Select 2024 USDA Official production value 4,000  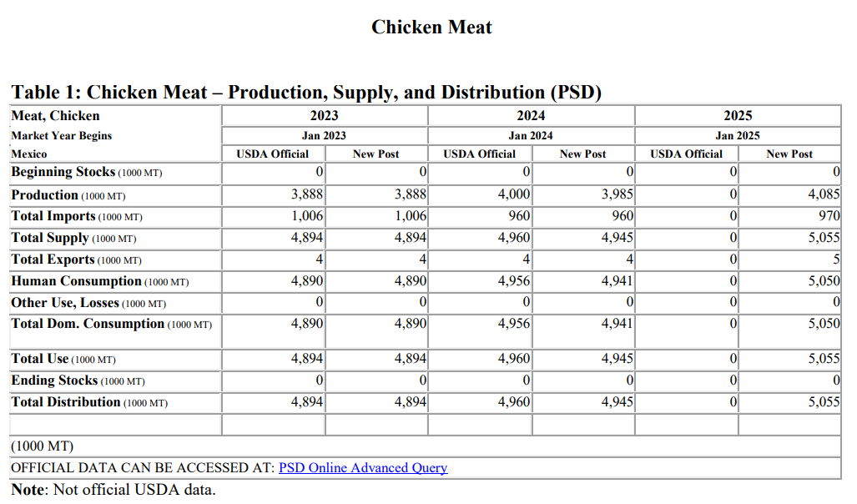(514, 195)
